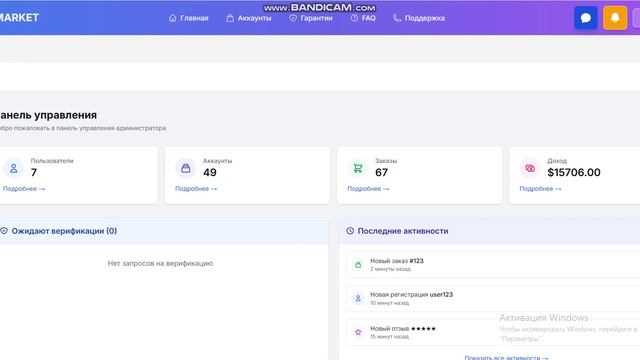
Task: Open the chat messages button
Action: (586, 18)
